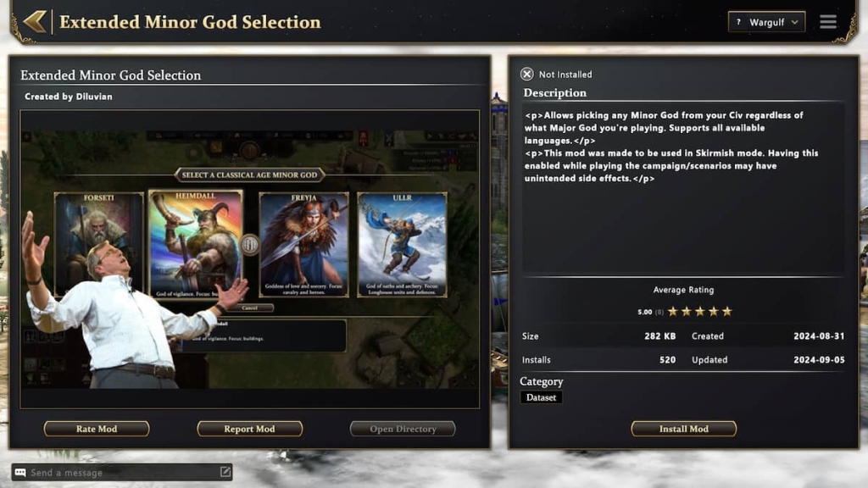Click the question mark beside Wargulf
The height and width of the screenshot is (488, 868).
point(738,22)
